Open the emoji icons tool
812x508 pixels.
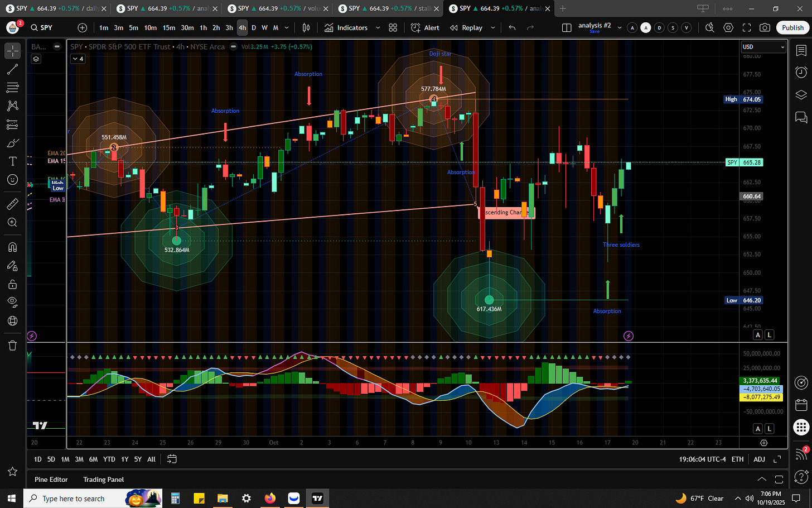tap(12, 180)
